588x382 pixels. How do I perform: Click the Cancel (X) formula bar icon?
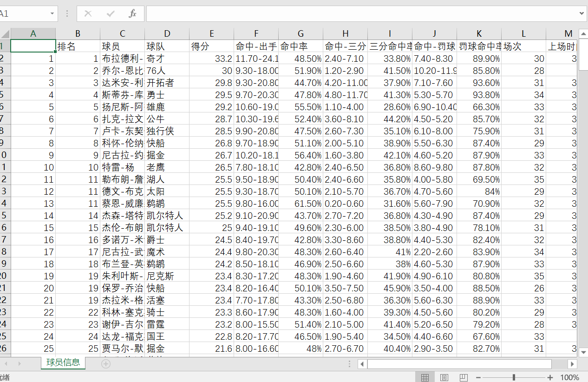[88, 13]
